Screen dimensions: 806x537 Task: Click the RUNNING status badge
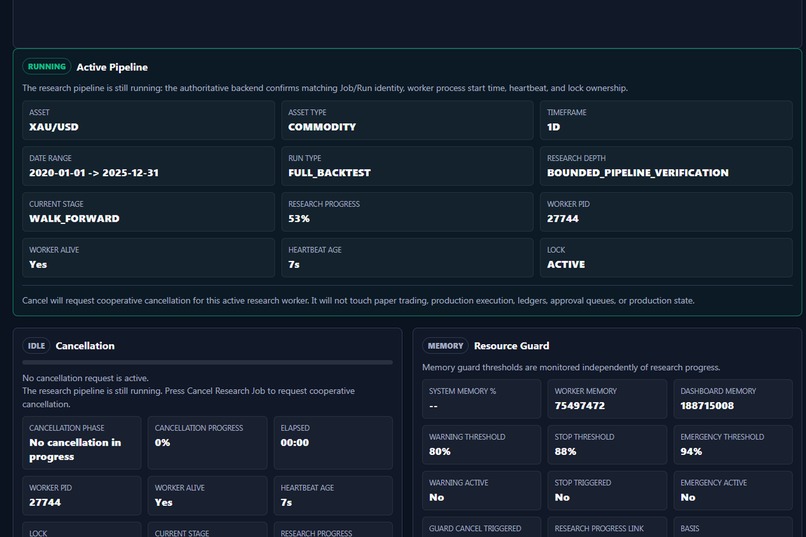[x=46, y=67]
